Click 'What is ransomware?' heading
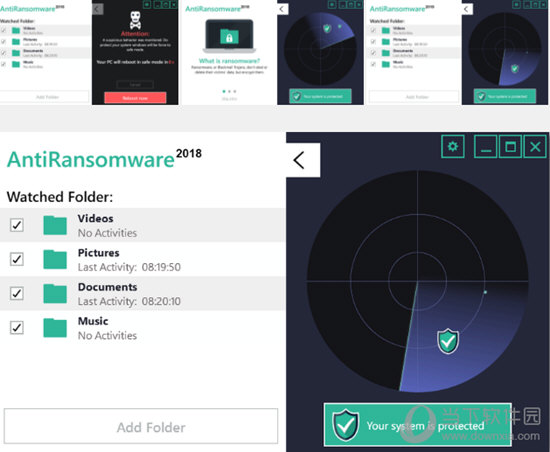The width and height of the screenshot is (550, 452). coord(229,61)
